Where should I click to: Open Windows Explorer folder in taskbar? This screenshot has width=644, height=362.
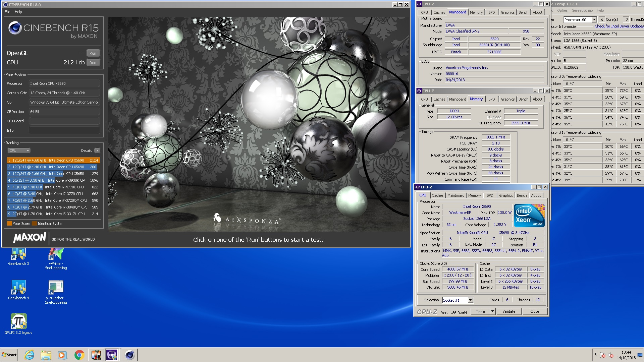pos(46,355)
